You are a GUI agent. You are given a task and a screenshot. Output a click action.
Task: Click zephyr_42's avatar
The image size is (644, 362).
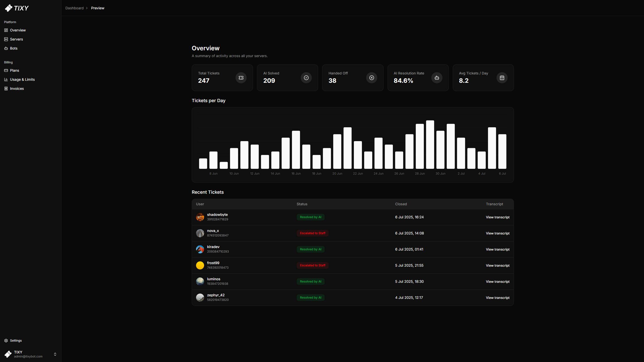tap(200, 298)
